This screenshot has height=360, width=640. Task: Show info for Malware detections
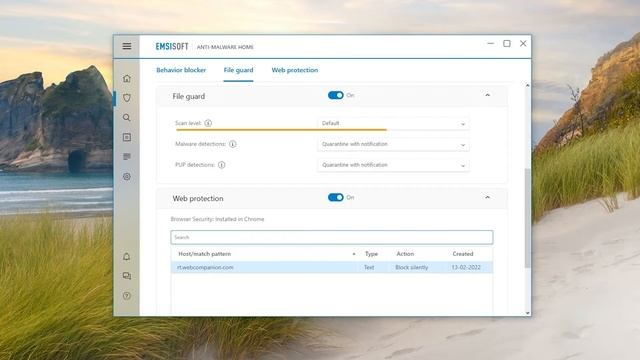point(233,144)
